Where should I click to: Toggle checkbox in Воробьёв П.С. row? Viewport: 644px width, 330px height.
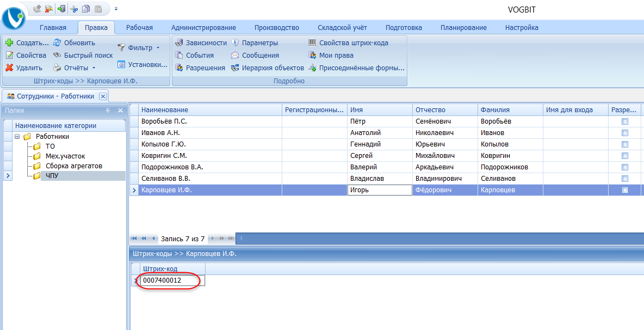click(x=625, y=121)
